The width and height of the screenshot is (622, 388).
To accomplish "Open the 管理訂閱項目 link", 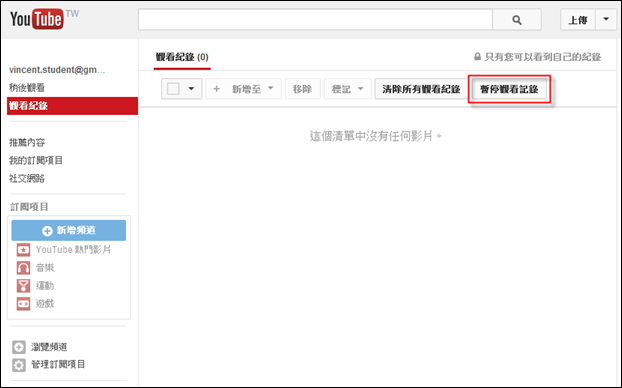I will (x=58, y=364).
